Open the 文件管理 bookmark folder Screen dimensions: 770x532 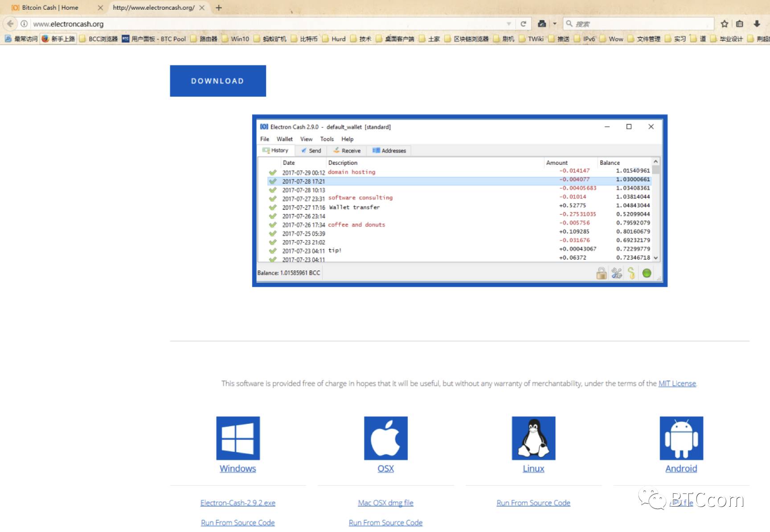pos(644,39)
